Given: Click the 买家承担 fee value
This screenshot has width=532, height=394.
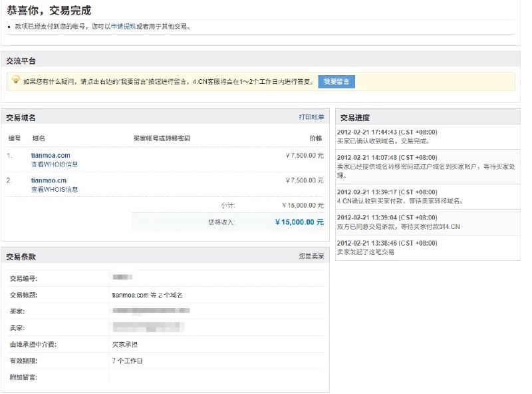Looking at the screenshot, I should click(x=125, y=345).
